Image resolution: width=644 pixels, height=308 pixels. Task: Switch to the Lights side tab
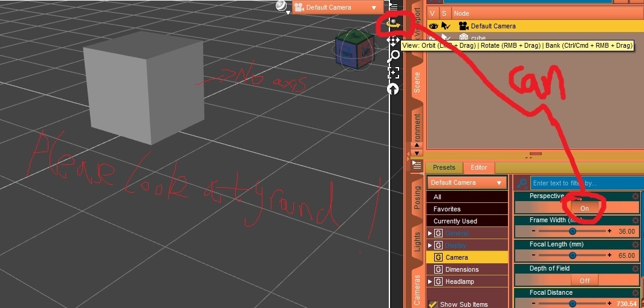(x=417, y=242)
